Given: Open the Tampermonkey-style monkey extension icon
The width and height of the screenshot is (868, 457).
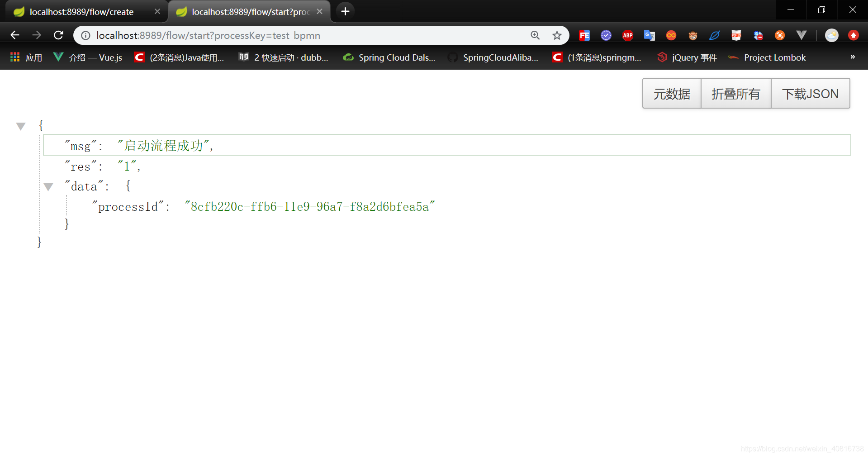Looking at the screenshot, I should (x=693, y=35).
